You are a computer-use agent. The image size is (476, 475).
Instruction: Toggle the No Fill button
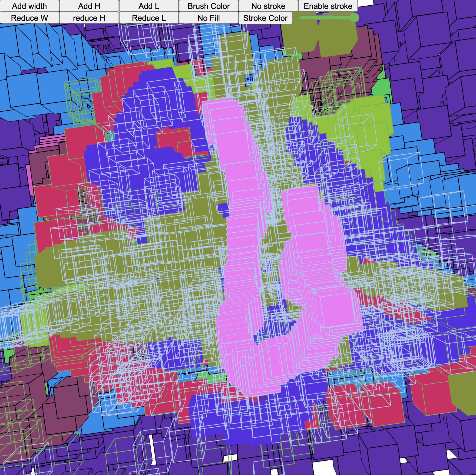tap(208, 18)
